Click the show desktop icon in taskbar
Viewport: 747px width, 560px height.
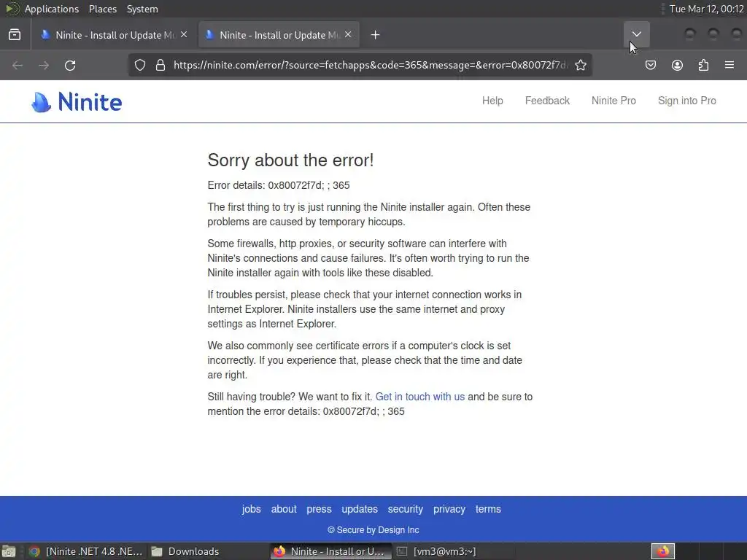(x=9, y=551)
